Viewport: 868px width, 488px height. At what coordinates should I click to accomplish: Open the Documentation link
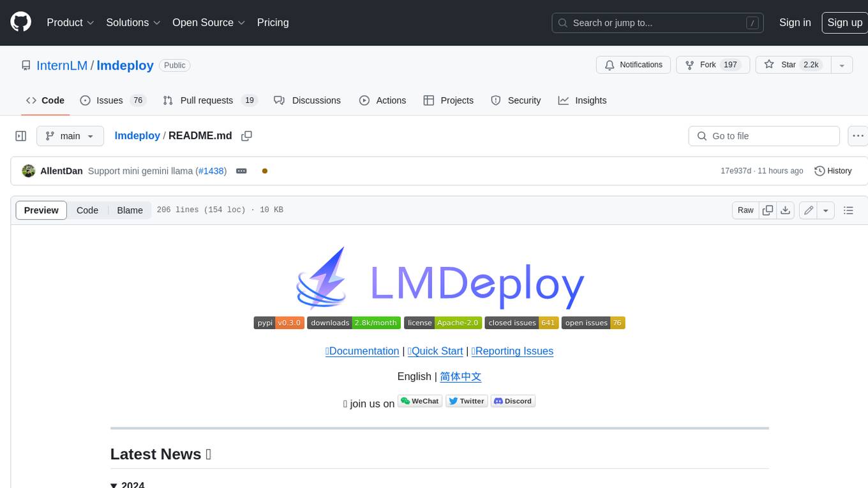click(362, 351)
